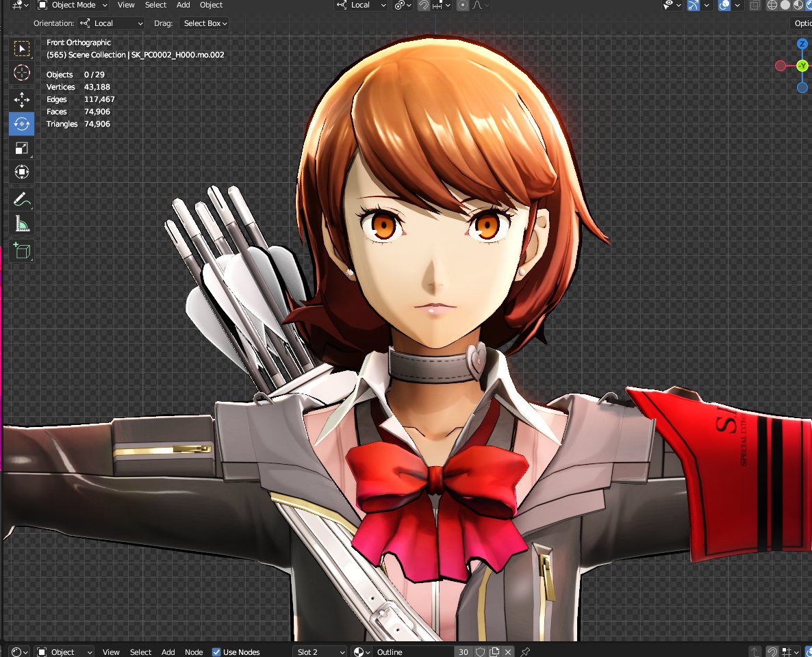The image size is (812, 657).
Task: Uncheck the Use Nodes checkbox
Action: pos(216,652)
